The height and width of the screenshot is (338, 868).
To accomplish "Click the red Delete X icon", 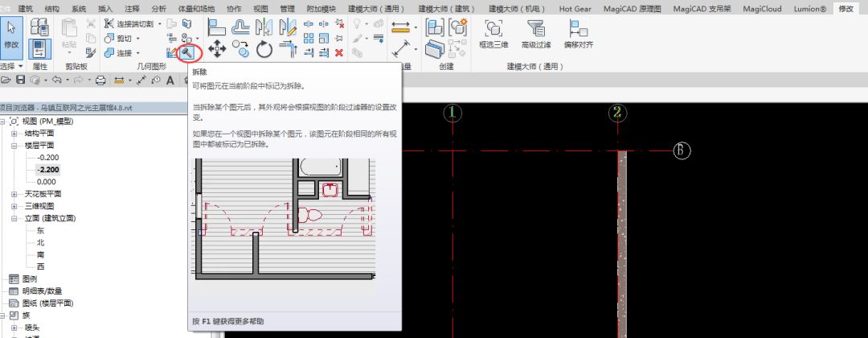I will click(339, 52).
